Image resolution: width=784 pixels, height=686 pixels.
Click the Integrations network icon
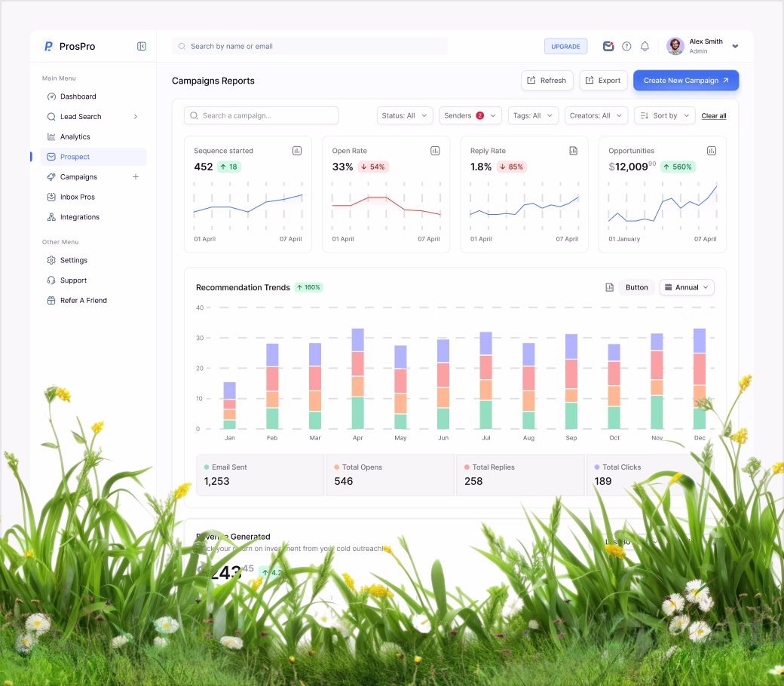(51, 217)
